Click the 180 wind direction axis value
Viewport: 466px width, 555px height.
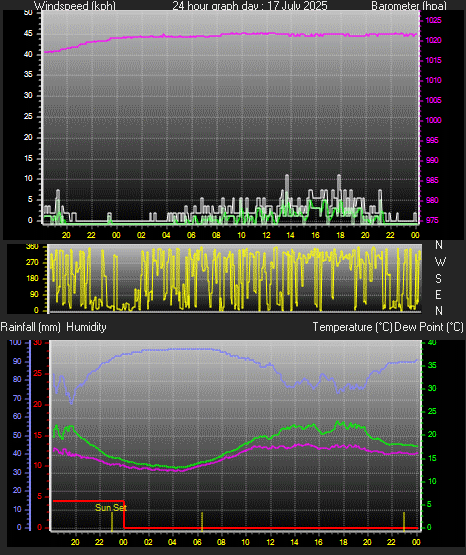(32, 278)
